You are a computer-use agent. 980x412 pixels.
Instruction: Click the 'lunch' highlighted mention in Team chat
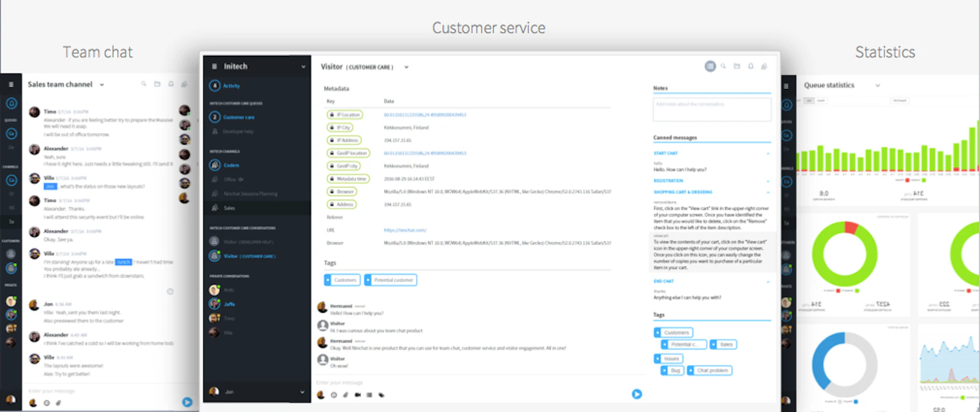click(x=124, y=262)
